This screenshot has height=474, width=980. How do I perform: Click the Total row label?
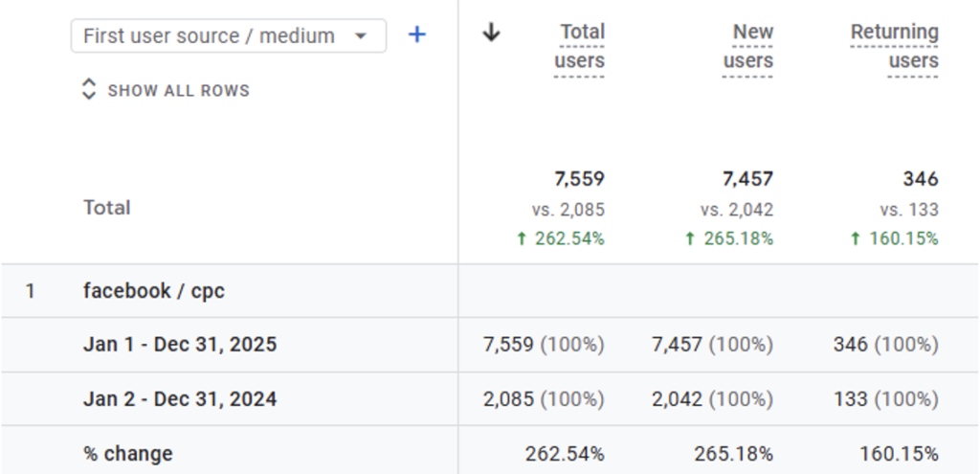click(x=107, y=208)
